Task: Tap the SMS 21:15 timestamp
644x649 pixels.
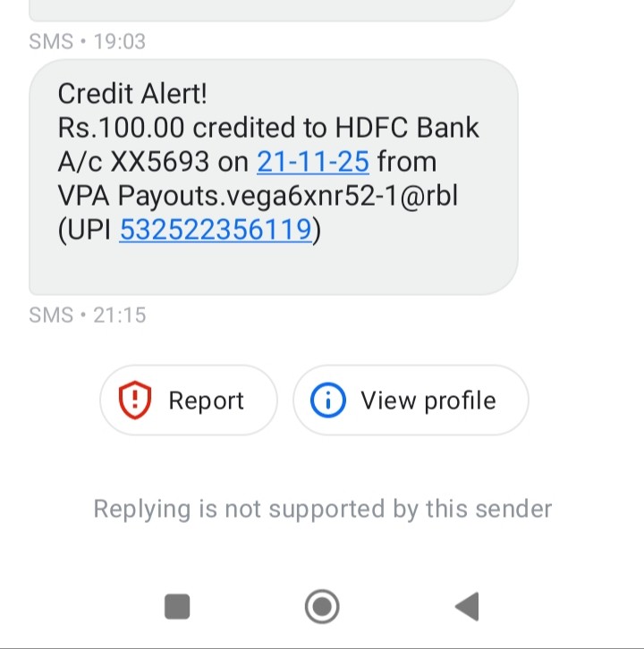Action: pos(88,315)
